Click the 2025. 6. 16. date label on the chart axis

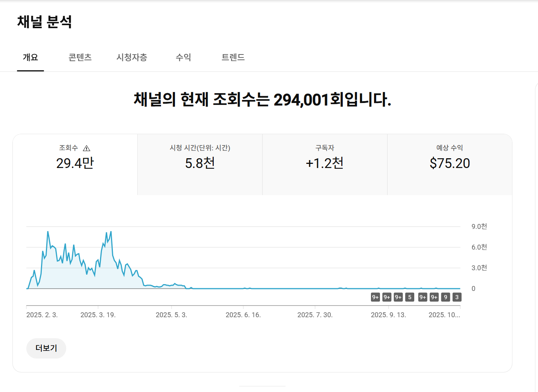point(243,315)
